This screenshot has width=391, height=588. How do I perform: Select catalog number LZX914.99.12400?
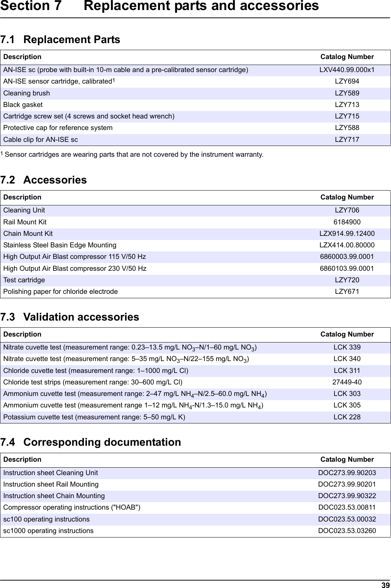coord(347,234)
